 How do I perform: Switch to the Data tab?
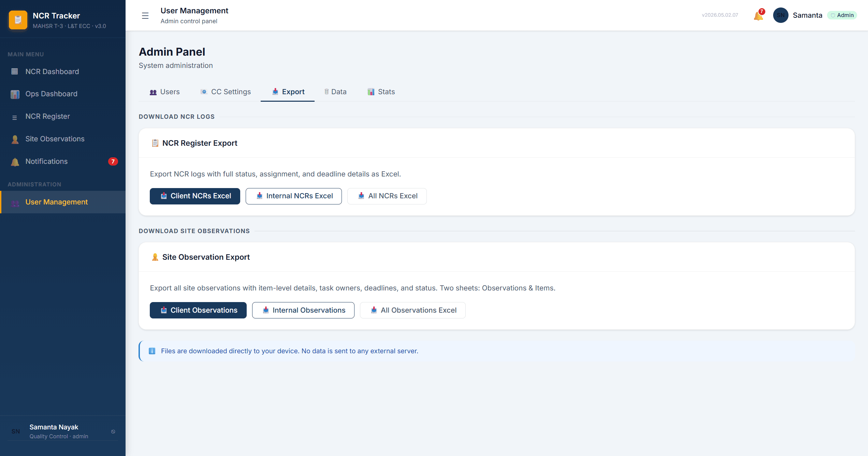335,92
